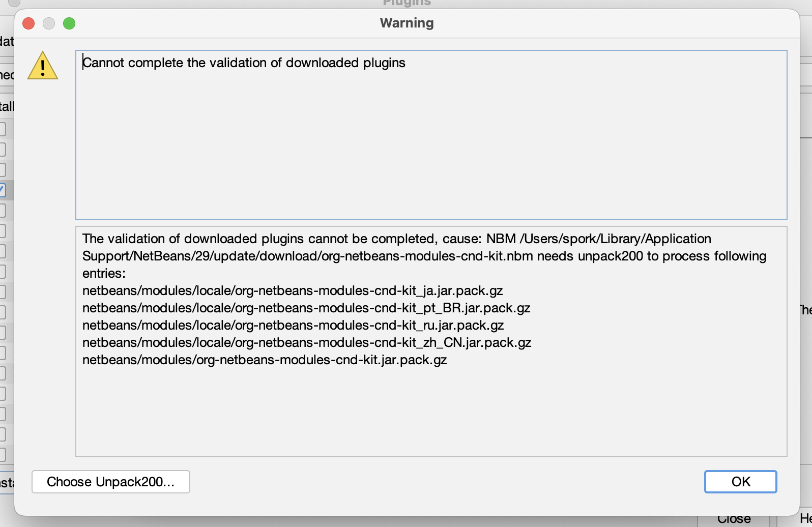Close the Warning dialog with red button
This screenshot has height=527, width=812.
point(28,23)
